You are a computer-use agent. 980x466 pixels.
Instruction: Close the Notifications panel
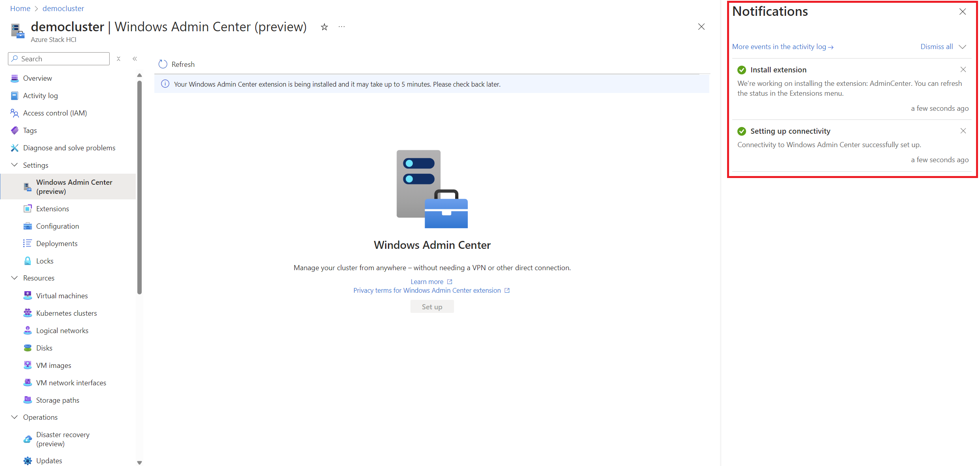pyautogui.click(x=963, y=12)
